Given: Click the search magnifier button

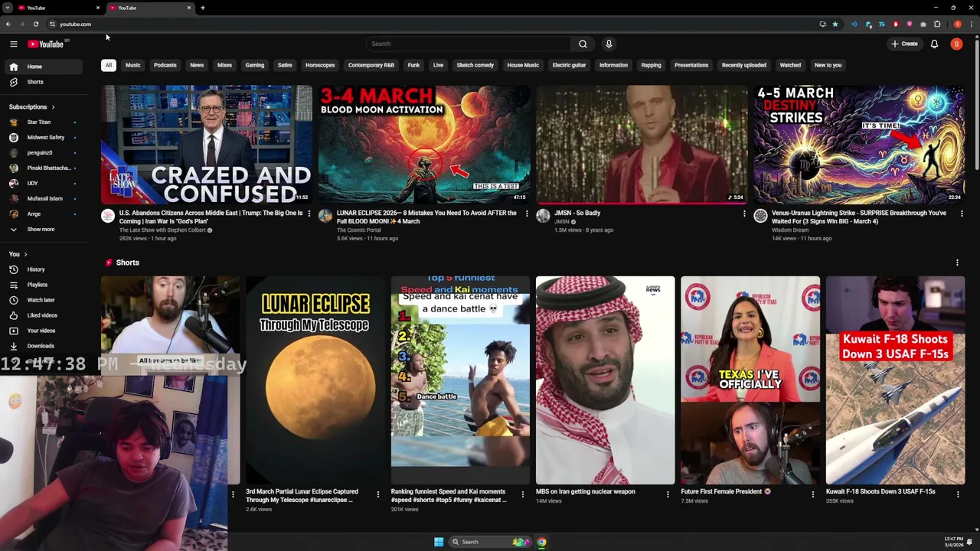Looking at the screenshot, I should point(583,44).
